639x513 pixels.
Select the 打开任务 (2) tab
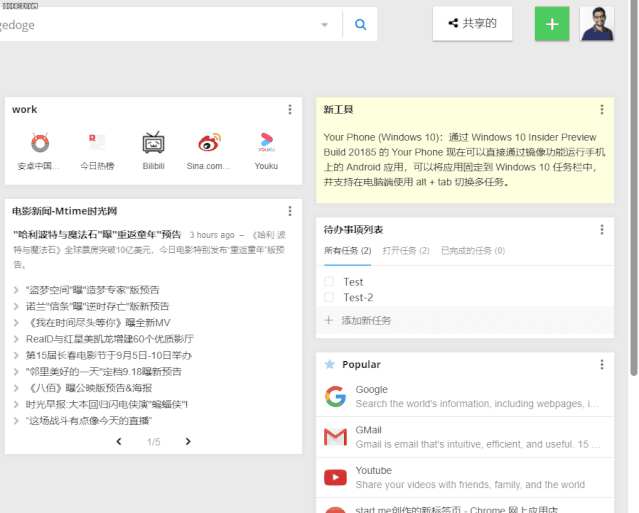tap(406, 251)
